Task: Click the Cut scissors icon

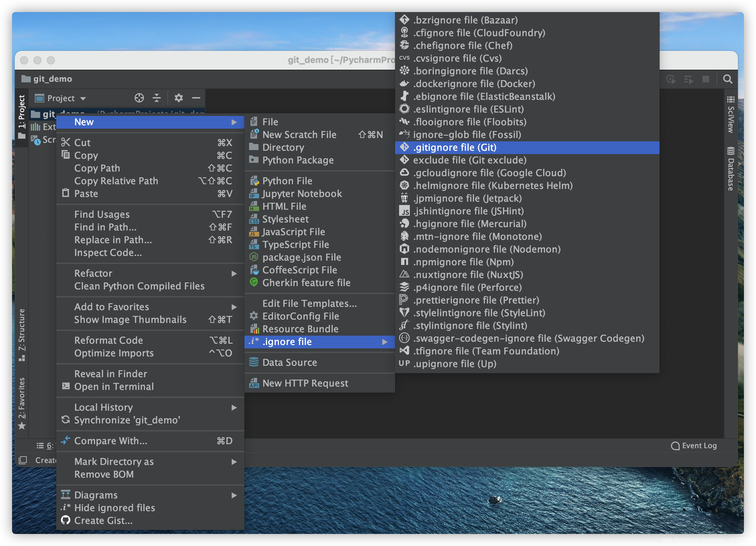Action: point(66,143)
